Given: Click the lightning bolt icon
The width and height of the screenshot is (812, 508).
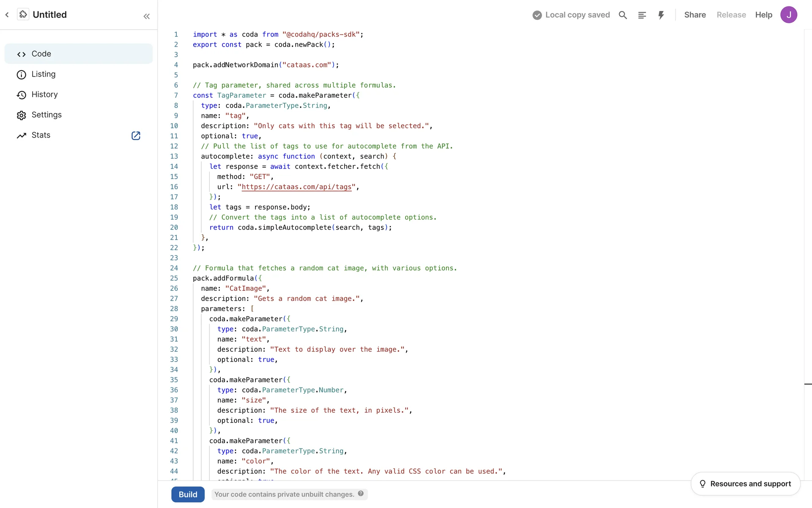Looking at the screenshot, I should tap(661, 15).
